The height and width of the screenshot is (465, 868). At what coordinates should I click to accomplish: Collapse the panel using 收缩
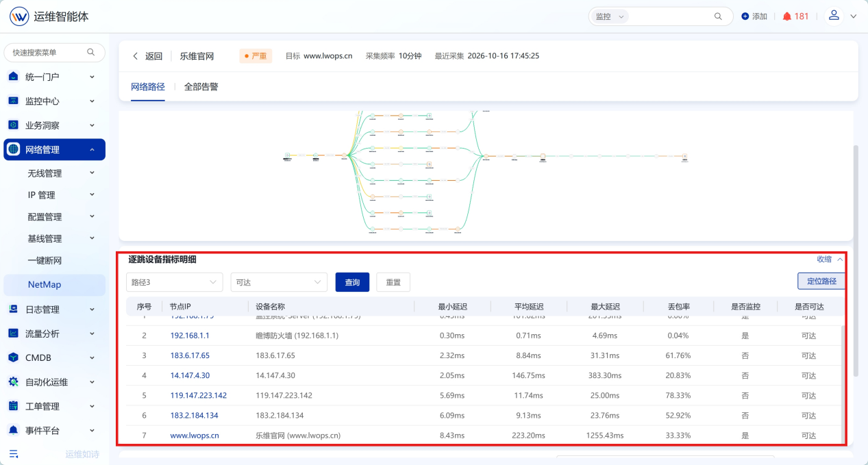pos(830,260)
